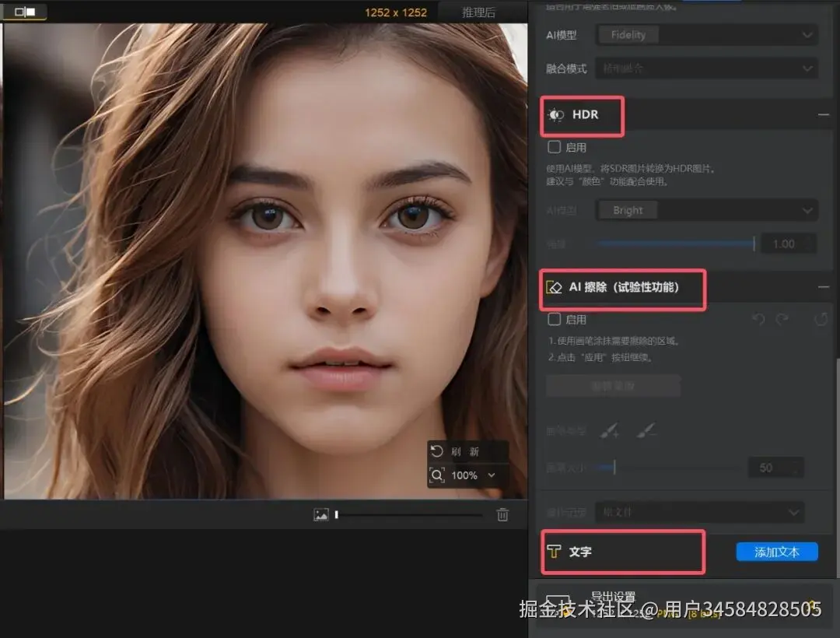Click the 1252 x 1252 resolution text

point(396,12)
